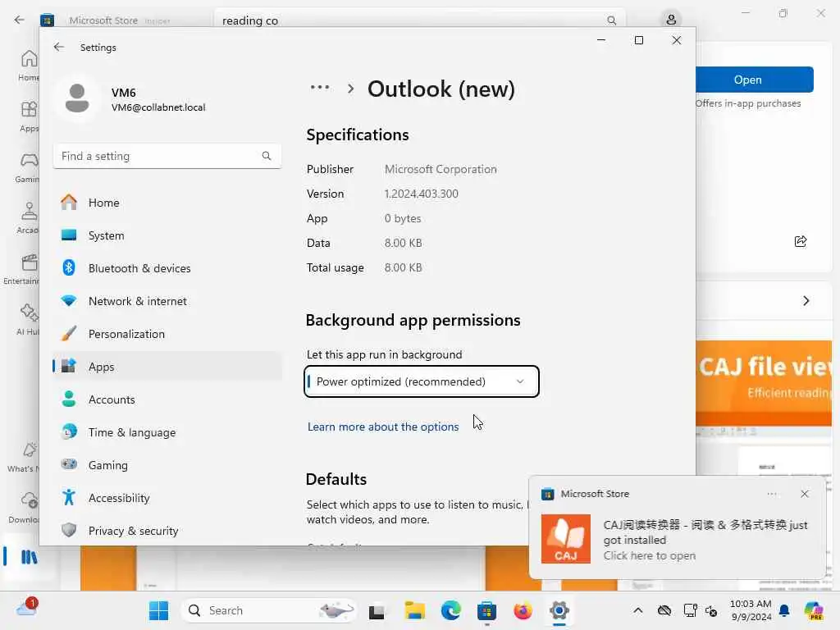
Task: Open Home settings page
Action: click(x=167, y=203)
